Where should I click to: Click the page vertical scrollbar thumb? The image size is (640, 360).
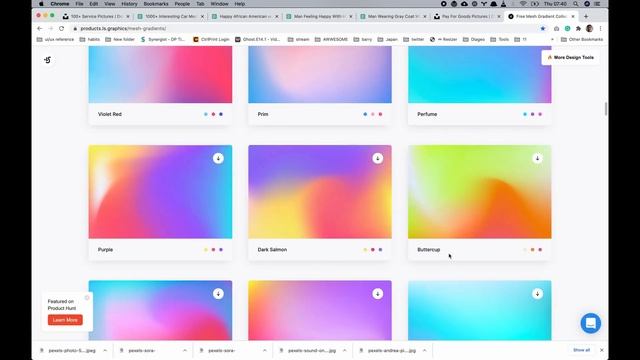click(x=606, y=109)
